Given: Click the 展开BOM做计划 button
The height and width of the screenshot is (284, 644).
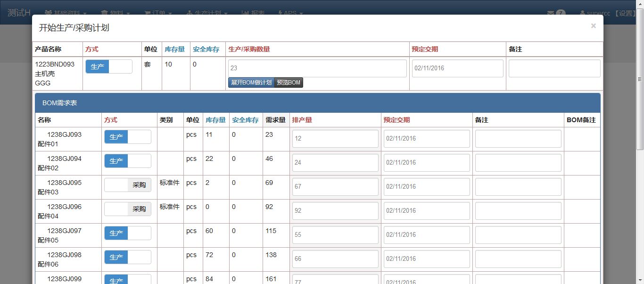Looking at the screenshot, I should coord(251,83).
